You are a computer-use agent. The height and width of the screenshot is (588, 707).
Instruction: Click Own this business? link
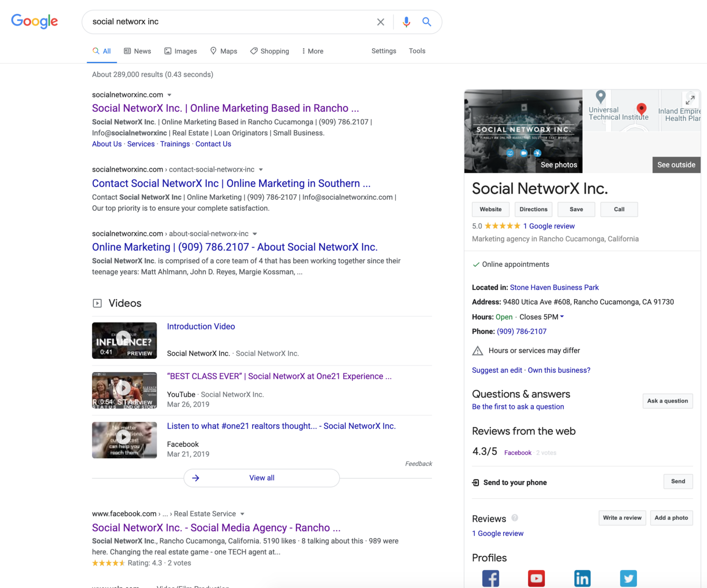point(559,370)
